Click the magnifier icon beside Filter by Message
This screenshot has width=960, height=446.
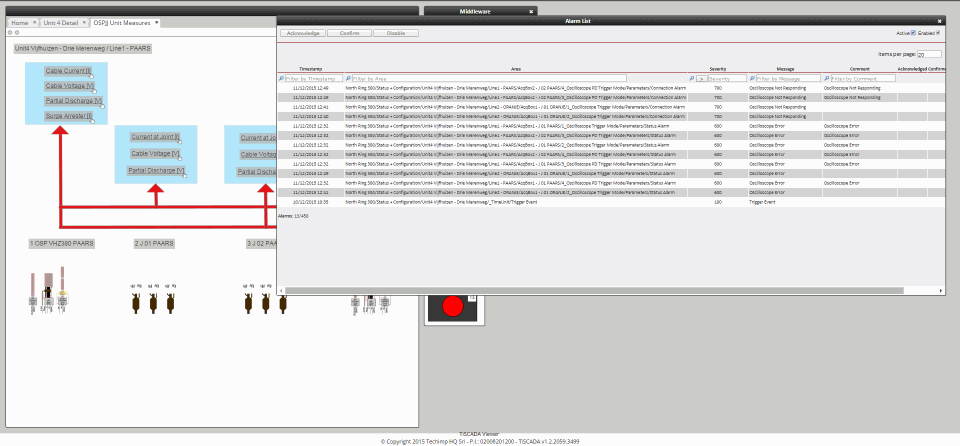click(751, 78)
